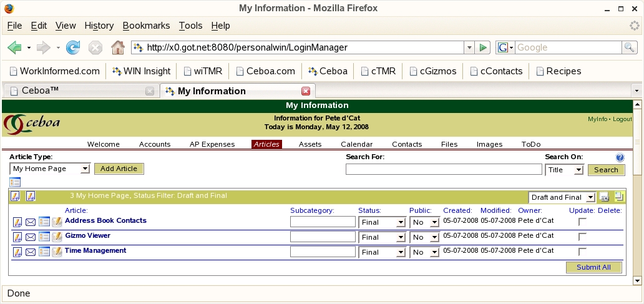
Task: Open Status dropdown for Address Book Contacts
Action: tap(382, 222)
